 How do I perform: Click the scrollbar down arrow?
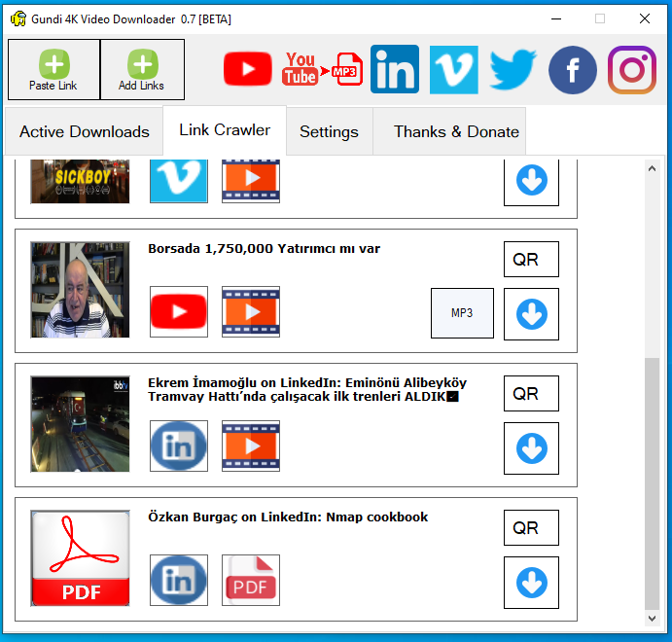(x=652, y=619)
